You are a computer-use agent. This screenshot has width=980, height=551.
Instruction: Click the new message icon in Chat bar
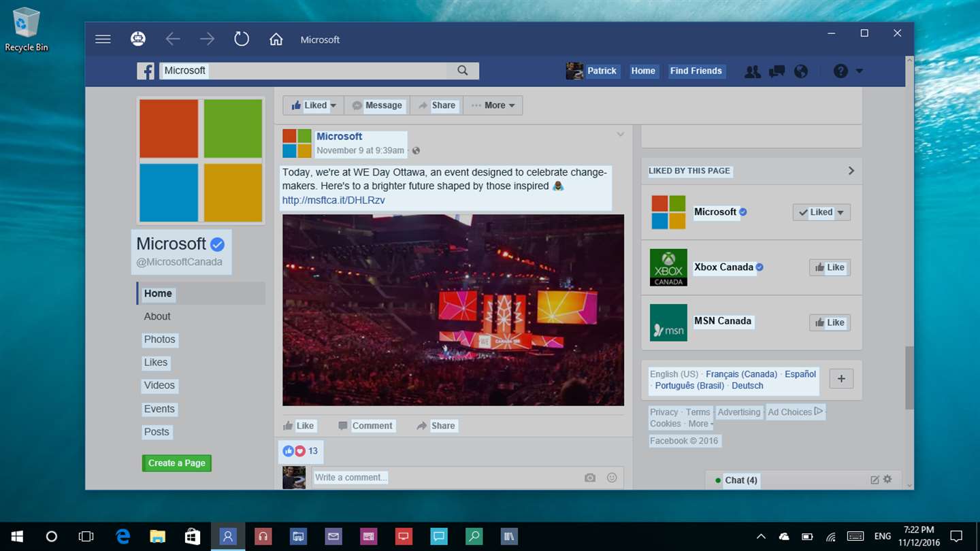coord(875,480)
